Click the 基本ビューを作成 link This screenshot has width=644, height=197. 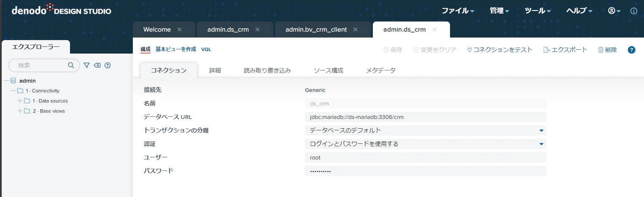176,49
